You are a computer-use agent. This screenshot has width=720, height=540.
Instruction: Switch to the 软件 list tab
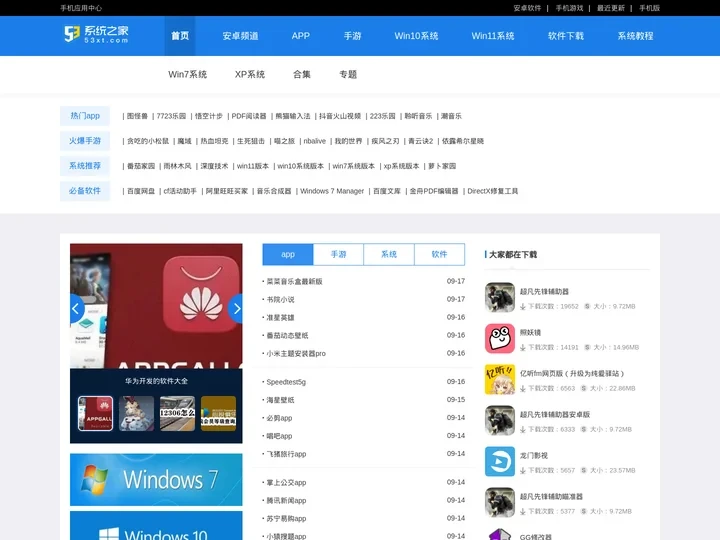tap(439, 254)
